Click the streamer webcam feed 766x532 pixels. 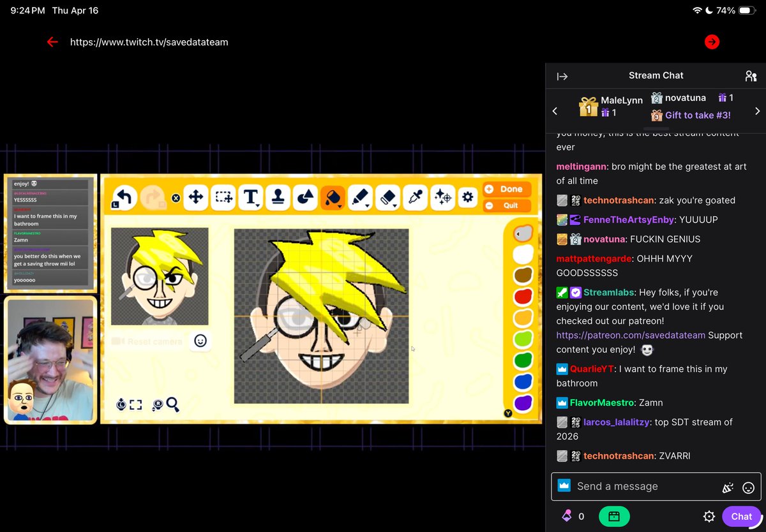[x=50, y=359]
